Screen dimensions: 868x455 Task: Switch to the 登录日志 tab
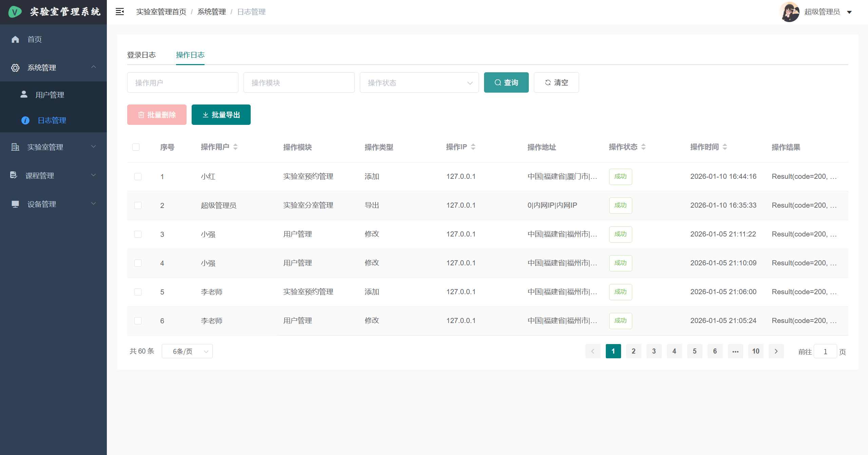coord(141,55)
